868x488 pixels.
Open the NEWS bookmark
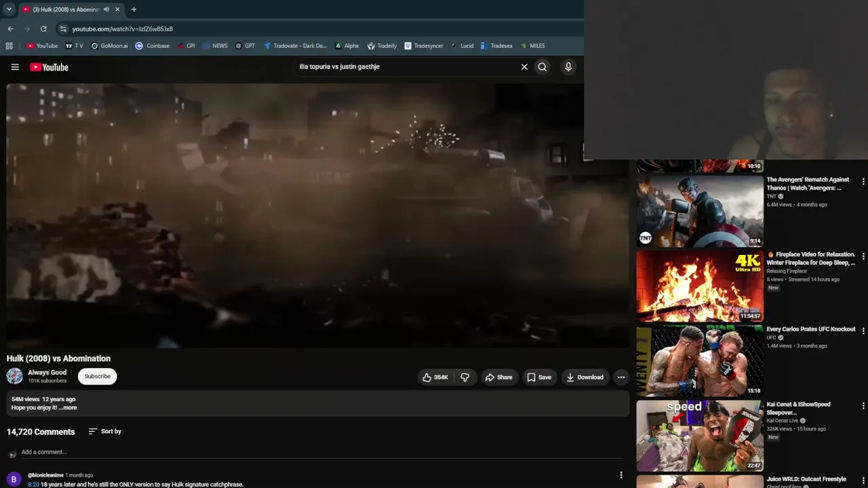pyautogui.click(x=215, y=46)
